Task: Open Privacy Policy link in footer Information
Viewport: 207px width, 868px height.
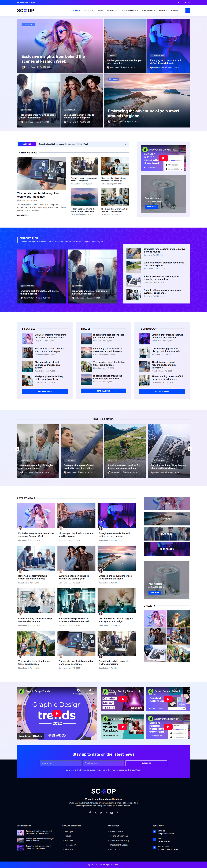Action: 116,832
